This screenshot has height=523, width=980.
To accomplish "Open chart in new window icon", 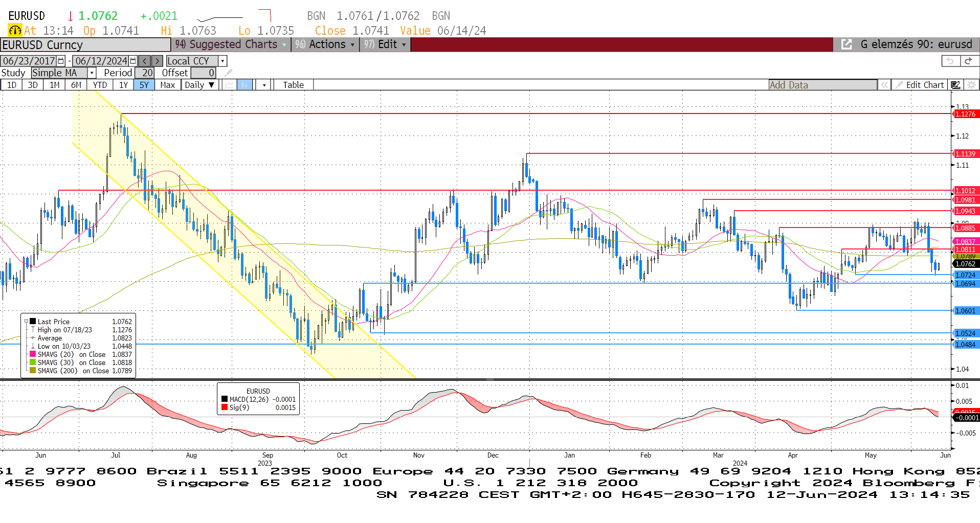I will 847,44.
